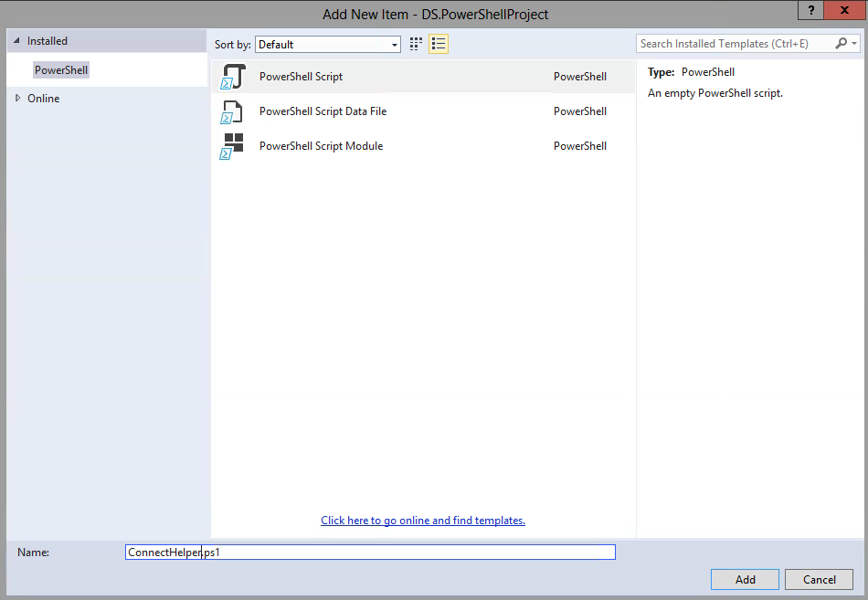Toggle the medium list view for templates
Viewport: 868px width, 600px height.
pos(439,43)
